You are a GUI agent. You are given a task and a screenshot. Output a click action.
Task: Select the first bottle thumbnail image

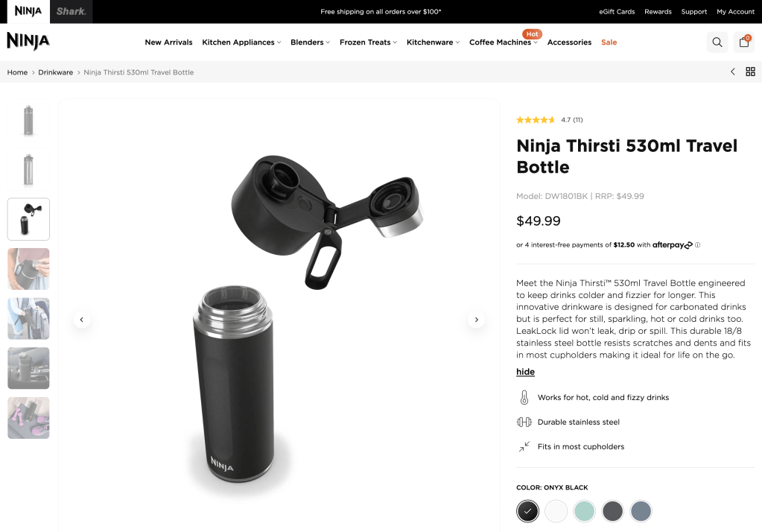click(x=28, y=120)
